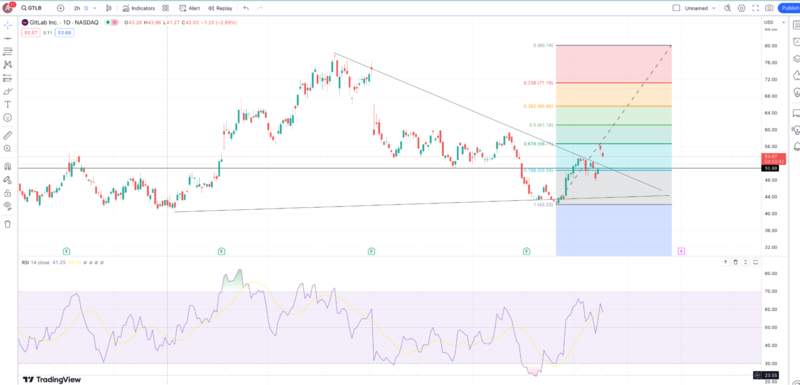Screen dimensions: 800x385
Task: Click the 53.57 sell price button
Action: [30, 33]
